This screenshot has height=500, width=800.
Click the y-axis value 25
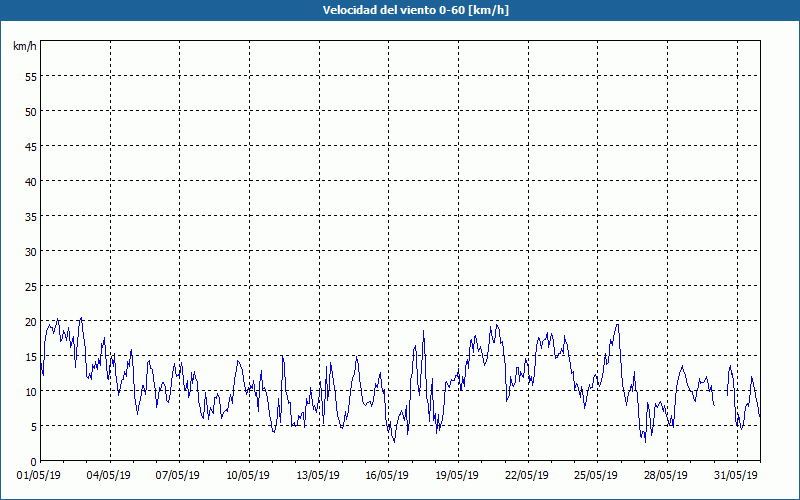click(31, 287)
